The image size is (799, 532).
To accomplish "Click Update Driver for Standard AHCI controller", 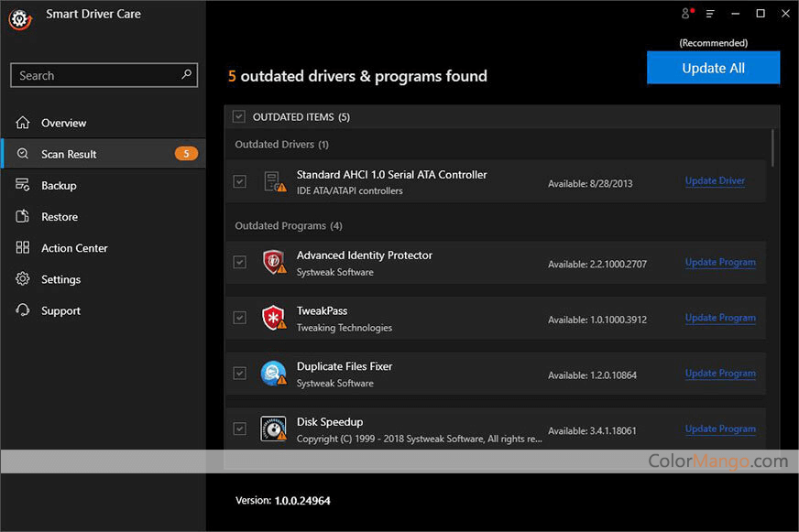I will pyautogui.click(x=715, y=180).
